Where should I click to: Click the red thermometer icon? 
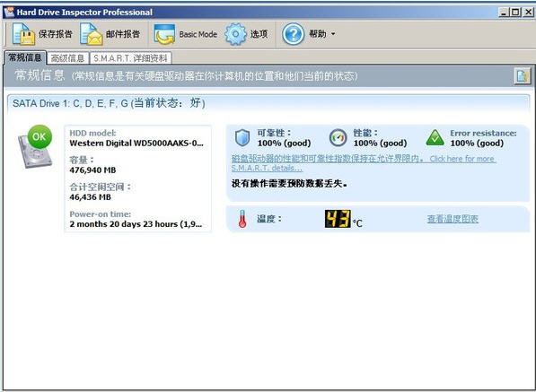pos(242,219)
